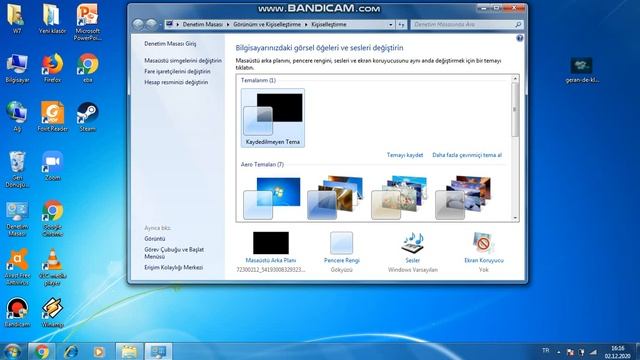Open Masaüstü simgelerini değiştirin link
The image size is (640, 360).
[x=183, y=60]
